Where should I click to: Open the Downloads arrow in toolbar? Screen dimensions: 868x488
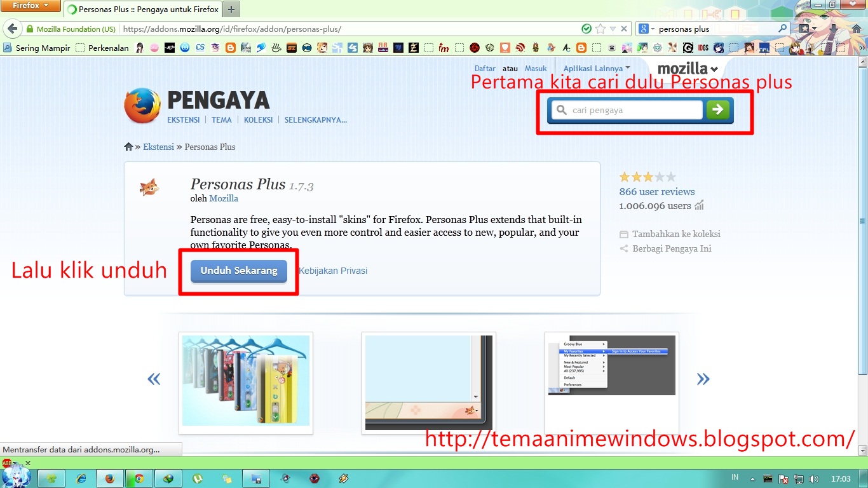pyautogui.click(x=833, y=29)
